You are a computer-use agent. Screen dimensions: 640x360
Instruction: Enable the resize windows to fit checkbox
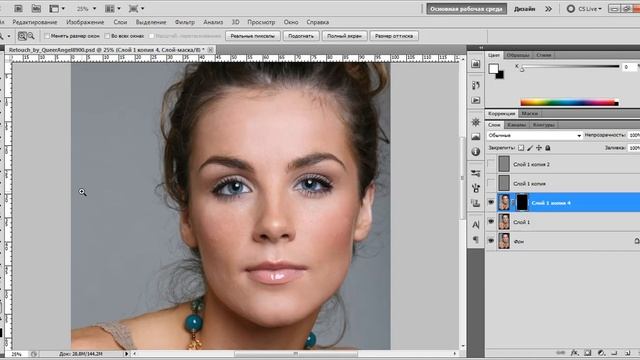(47, 36)
